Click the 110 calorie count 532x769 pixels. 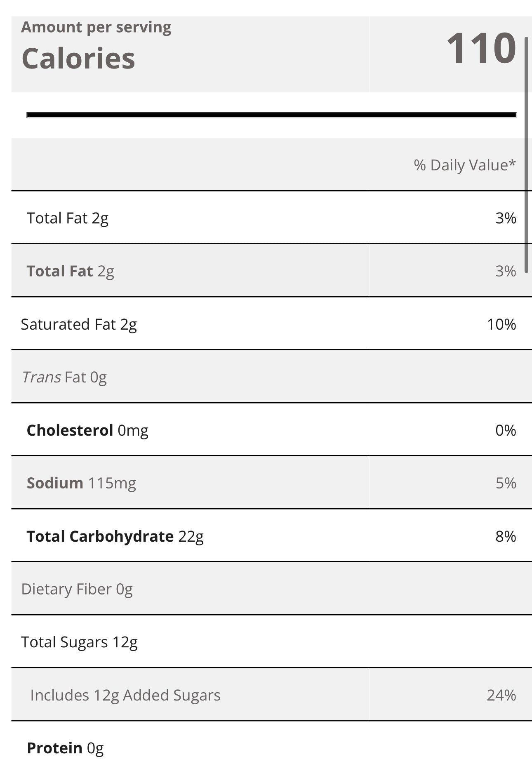(x=481, y=48)
